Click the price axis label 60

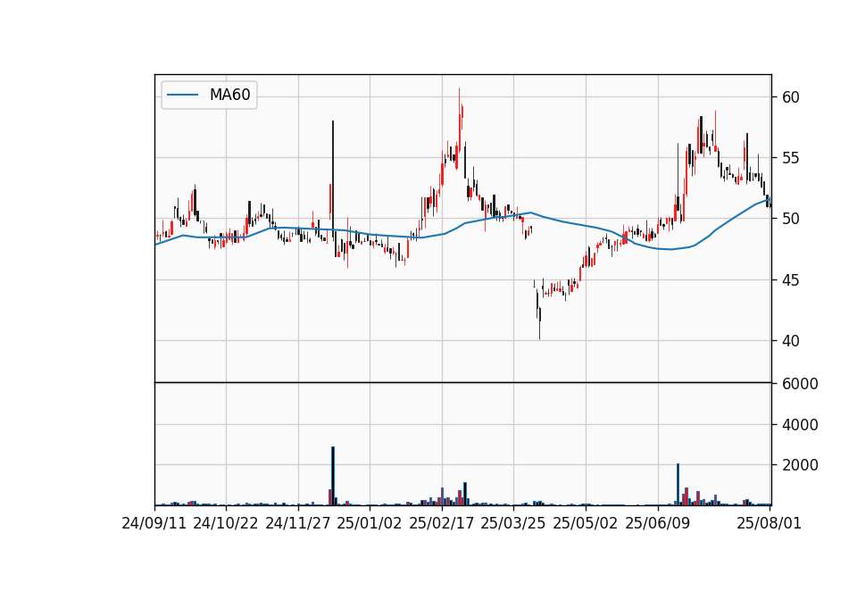coord(791,97)
